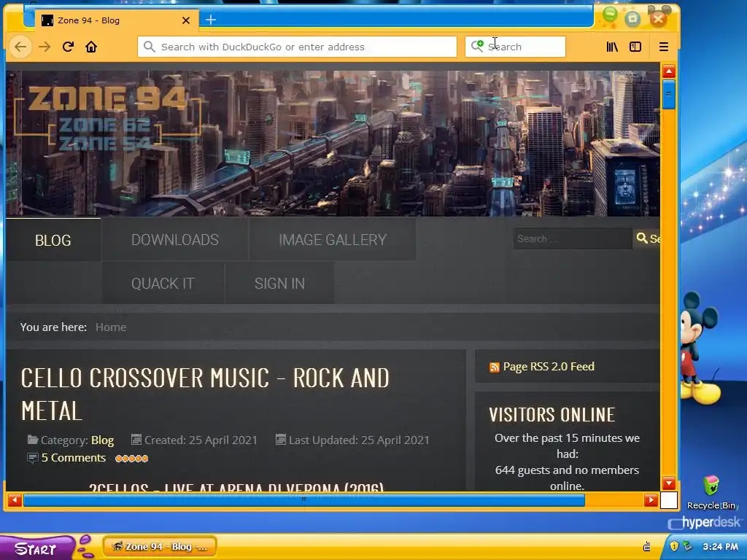Go back using the browser back arrow
This screenshot has width=747, height=560.
coord(20,47)
